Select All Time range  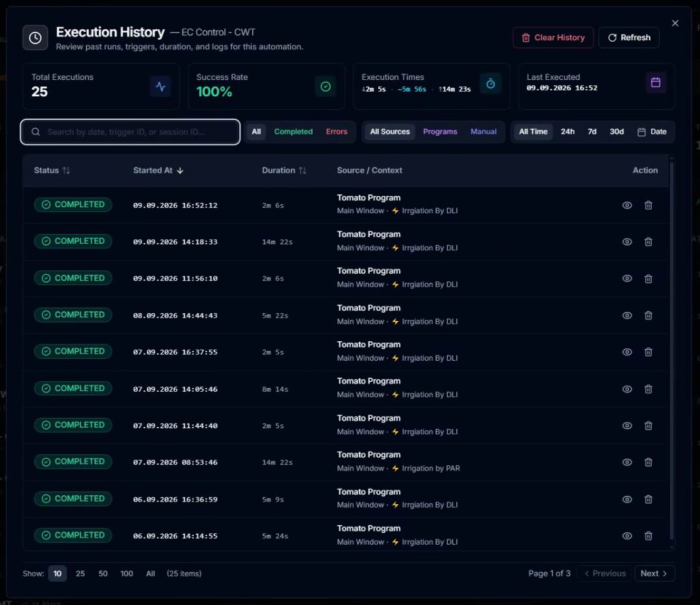[533, 132]
